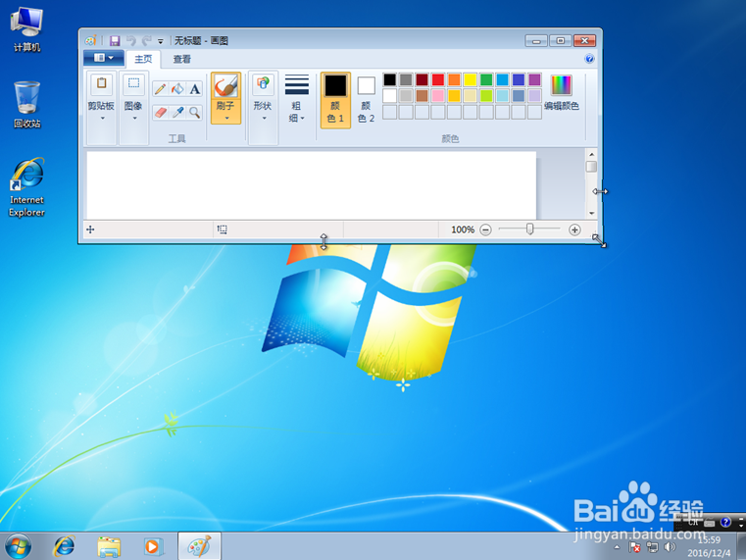Click the zoom in plus button
Screen dimensions: 747x560
[x=574, y=229]
